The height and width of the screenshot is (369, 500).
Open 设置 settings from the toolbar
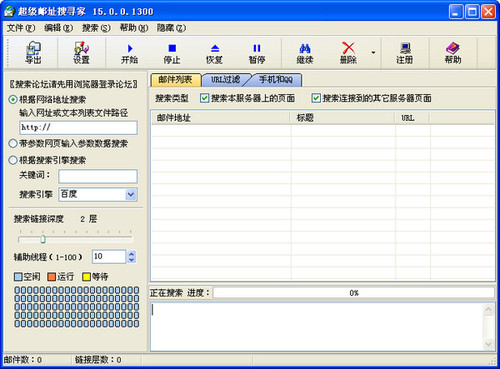[x=81, y=53]
